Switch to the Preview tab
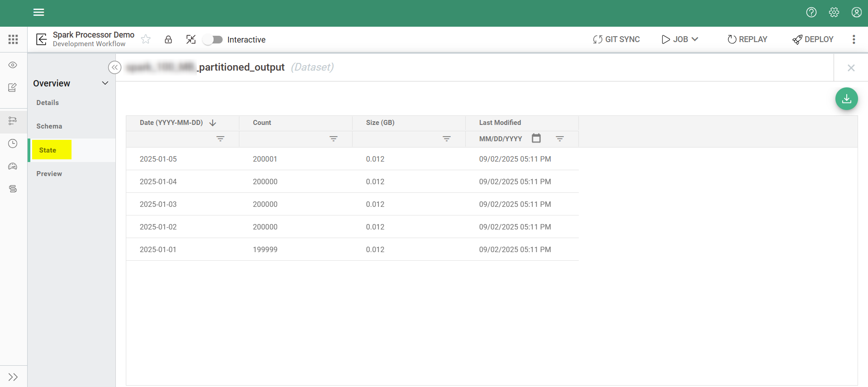Image resolution: width=868 pixels, height=387 pixels. pyautogui.click(x=49, y=174)
